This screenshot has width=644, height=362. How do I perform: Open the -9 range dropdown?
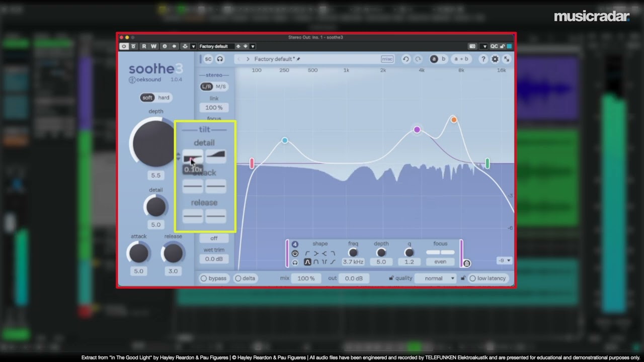[504, 260]
